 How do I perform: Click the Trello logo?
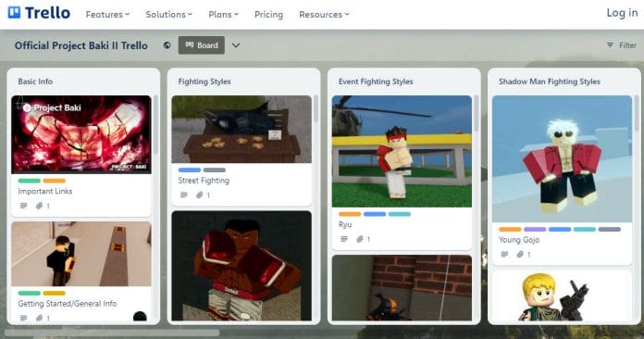click(39, 13)
